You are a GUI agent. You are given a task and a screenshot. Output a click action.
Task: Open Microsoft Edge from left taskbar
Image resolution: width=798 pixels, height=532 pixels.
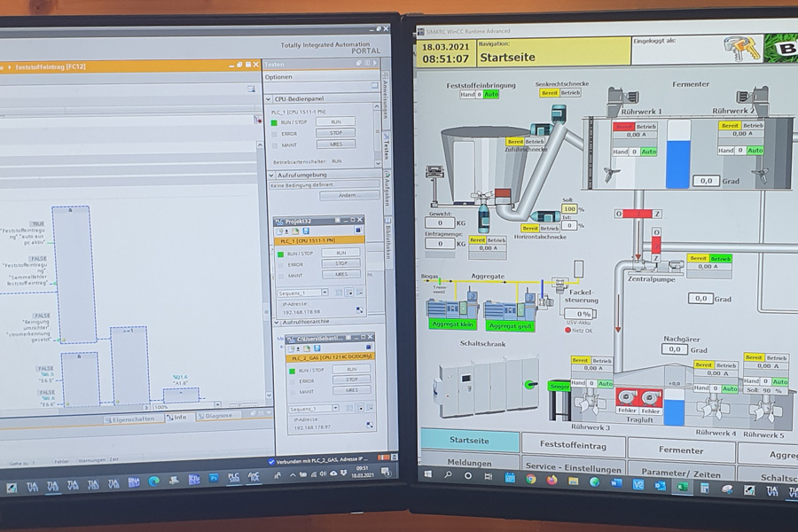pyautogui.click(x=153, y=481)
